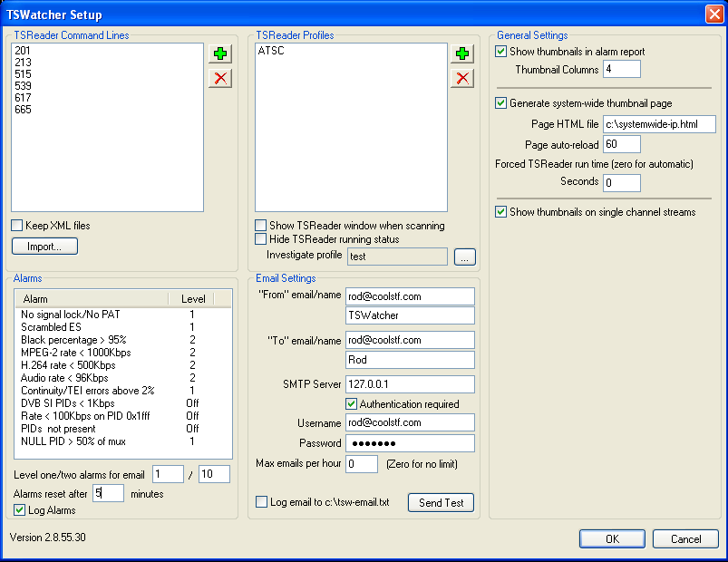Close the TSWatcher Setup window
The image size is (728, 562).
pyautogui.click(x=714, y=14)
